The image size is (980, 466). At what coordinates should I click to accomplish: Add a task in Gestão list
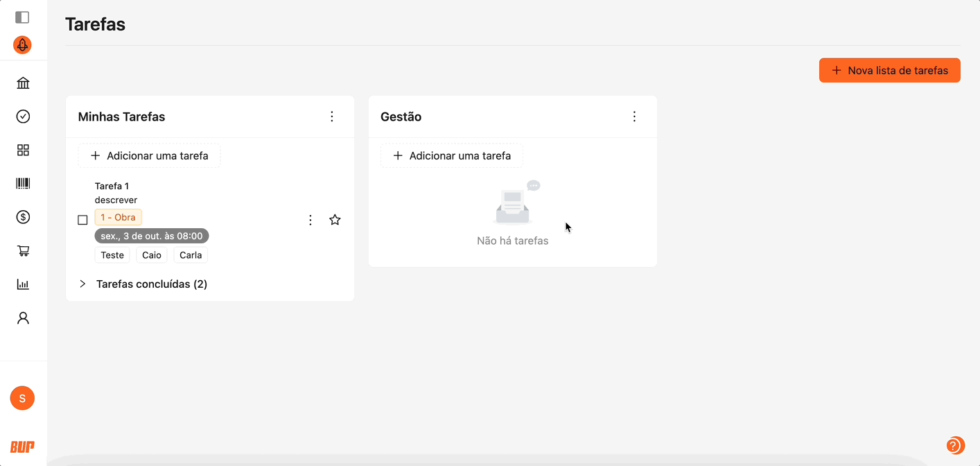[x=452, y=156]
